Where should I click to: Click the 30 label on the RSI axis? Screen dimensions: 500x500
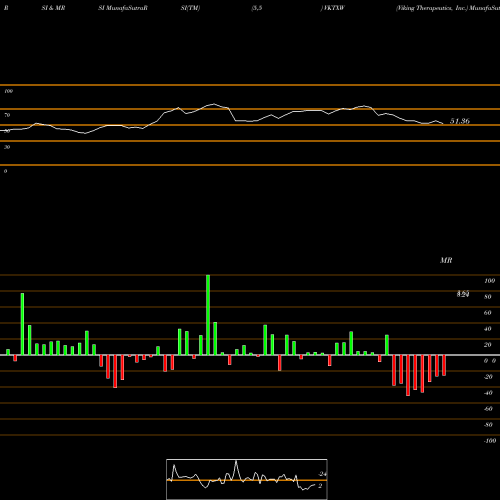pos(7,147)
